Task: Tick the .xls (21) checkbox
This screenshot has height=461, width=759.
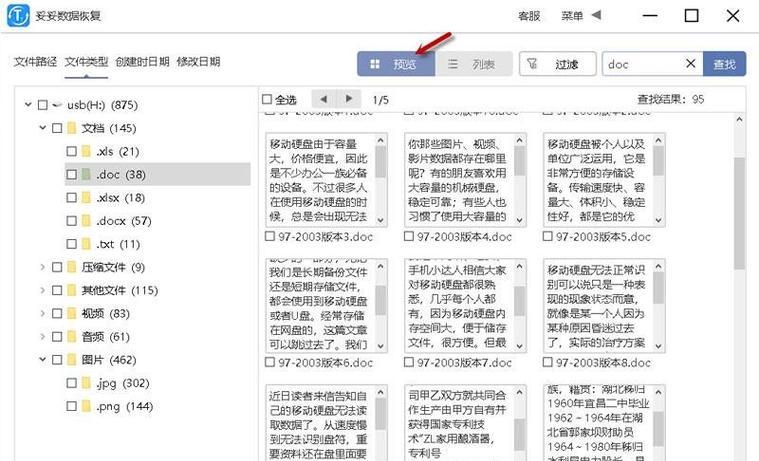Action: tap(72, 151)
